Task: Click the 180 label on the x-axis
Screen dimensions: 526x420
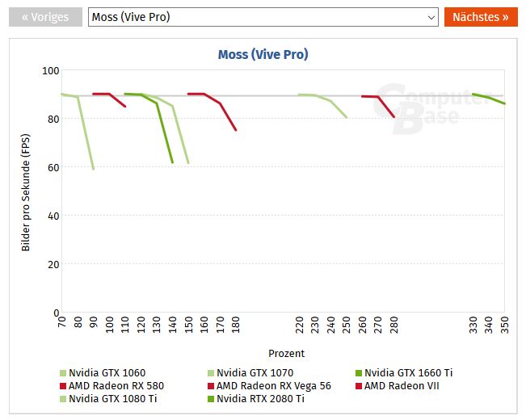Action: (x=236, y=325)
